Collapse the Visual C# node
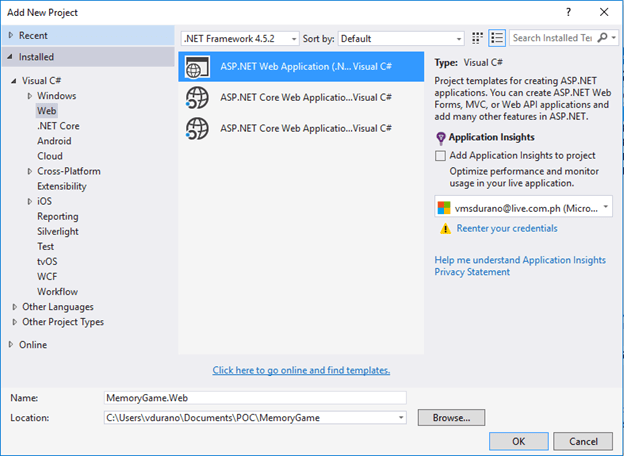 (14, 81)
